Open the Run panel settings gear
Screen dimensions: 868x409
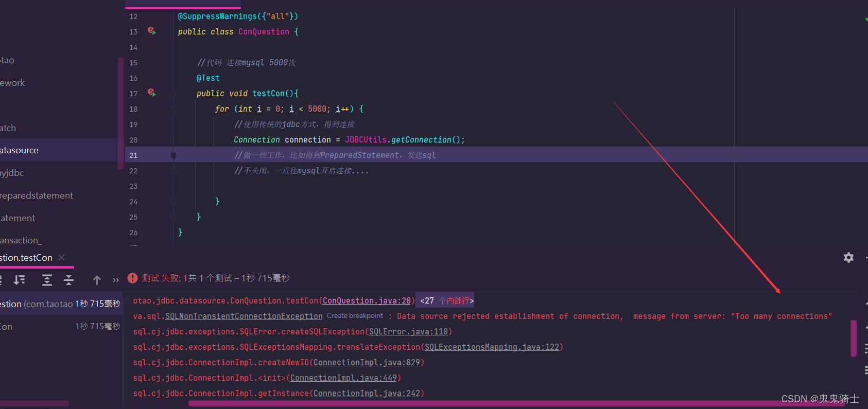(x=848, y=257)
